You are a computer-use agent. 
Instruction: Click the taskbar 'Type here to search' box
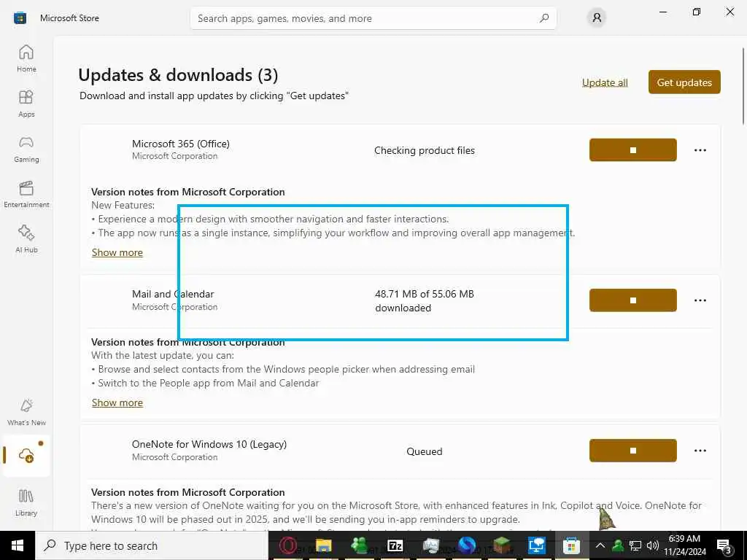click(152, 545)
